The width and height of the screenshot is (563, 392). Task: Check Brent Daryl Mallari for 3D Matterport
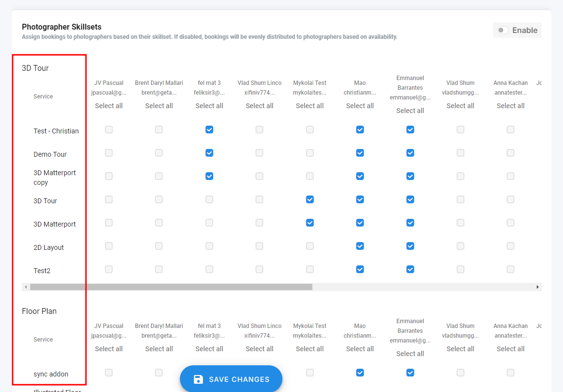point(159,223)
